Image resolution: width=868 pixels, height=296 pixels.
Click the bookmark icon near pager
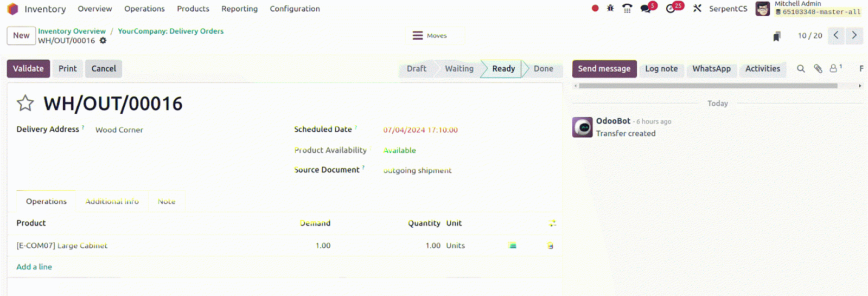(777, 36)
